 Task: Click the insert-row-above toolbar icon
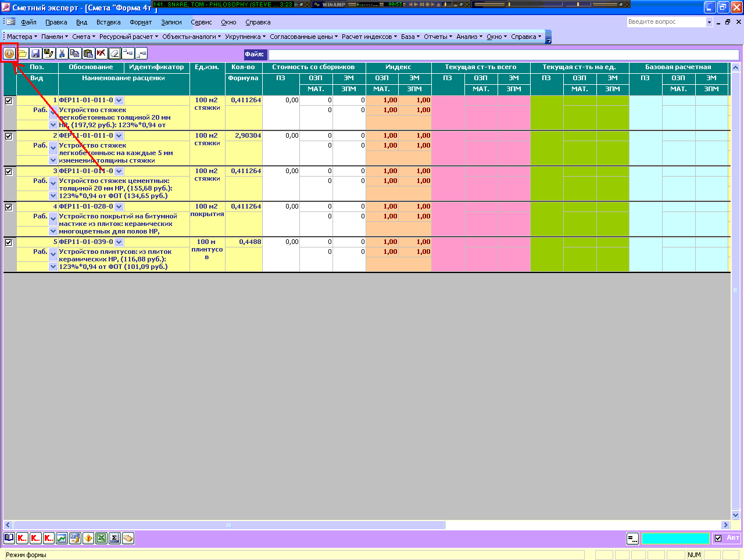click(x=128, y=53)
